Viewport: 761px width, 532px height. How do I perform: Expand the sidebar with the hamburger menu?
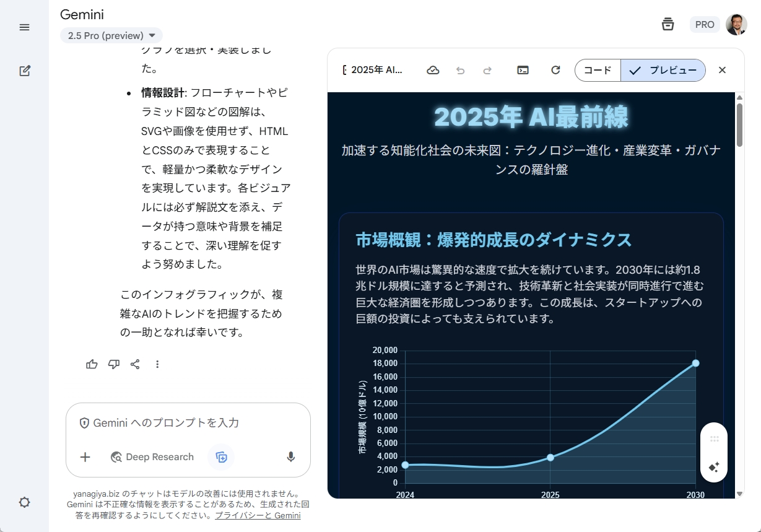(24, 27)
